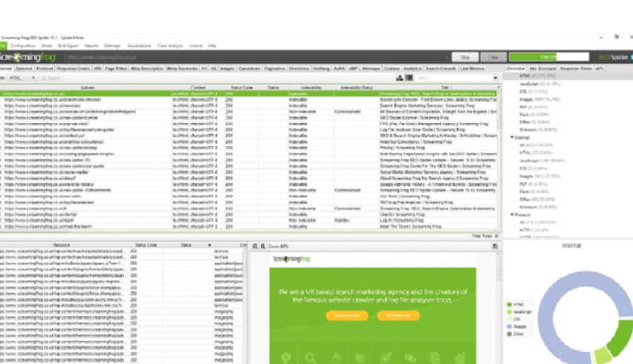Image resolution: width=633 pixels, height=364 pixels.
Task: Open the Response Times tab in right panel
Action: coord(576,69)
